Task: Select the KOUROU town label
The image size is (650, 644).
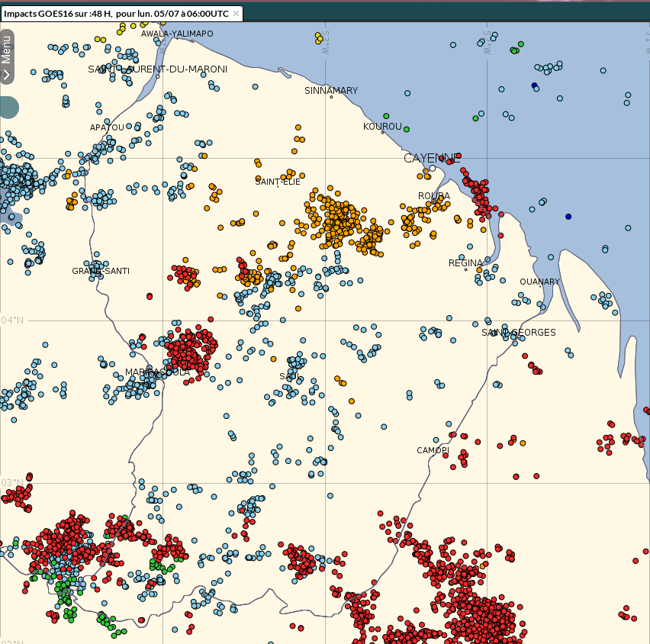Action: [382, 127]
